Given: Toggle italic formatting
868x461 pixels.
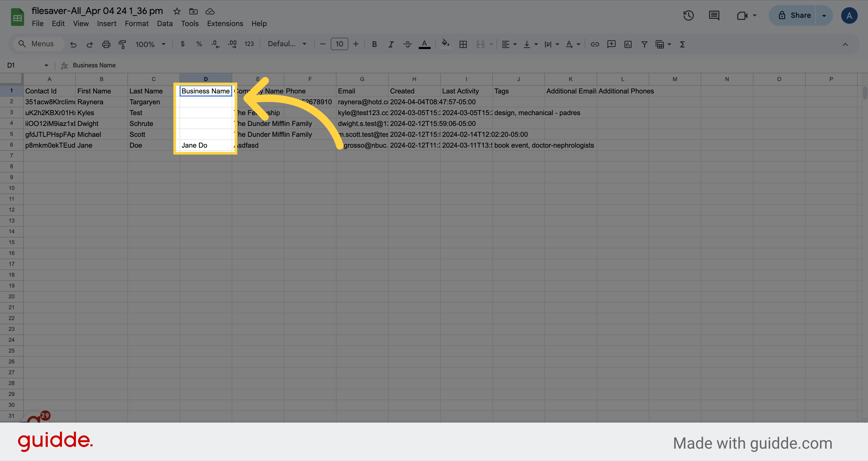Looking at the screenshot, I should pos(391,44).
